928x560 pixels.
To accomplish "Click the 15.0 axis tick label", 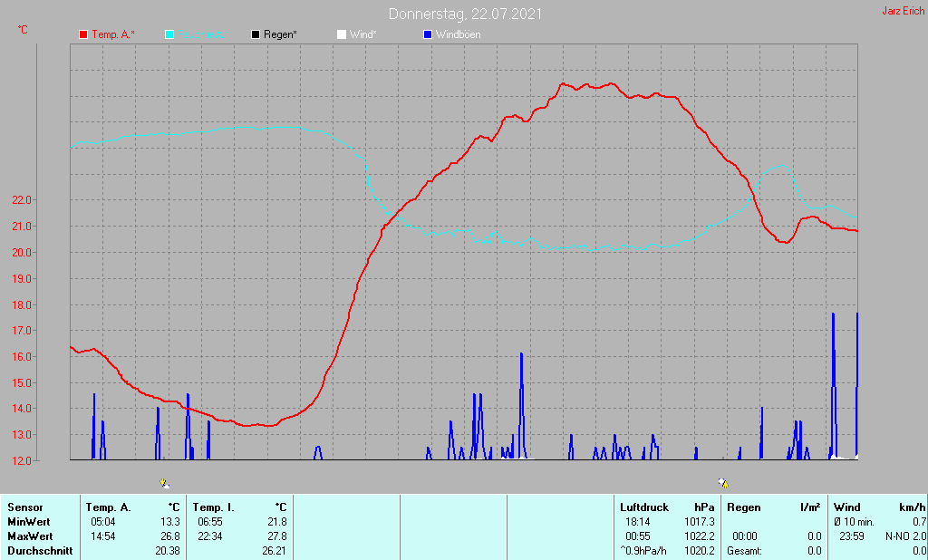I will pyautogui.click(x=22, y=383).
